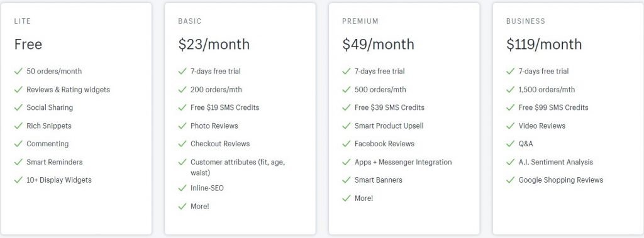Click checkmark next to Inline-SEO
Image resolution: width=644 pixels, height=238 pixels.
(x=182, y=188)
